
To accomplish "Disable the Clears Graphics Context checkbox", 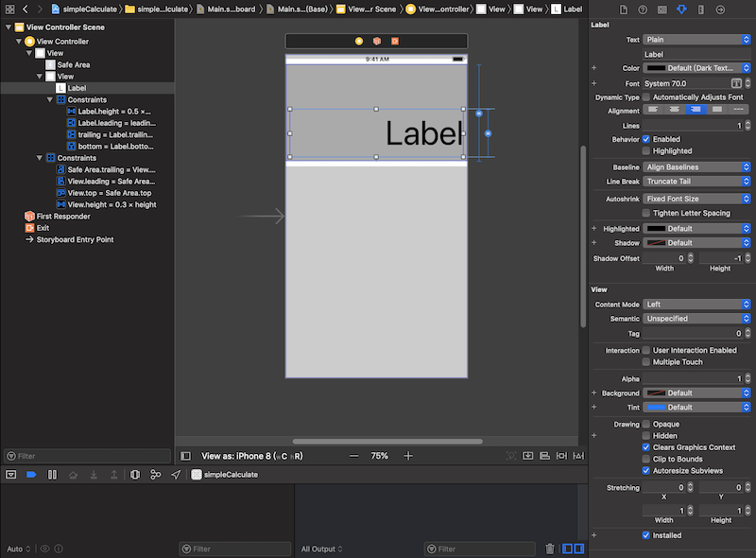I will pyautogui.click(x=646, y=447).
